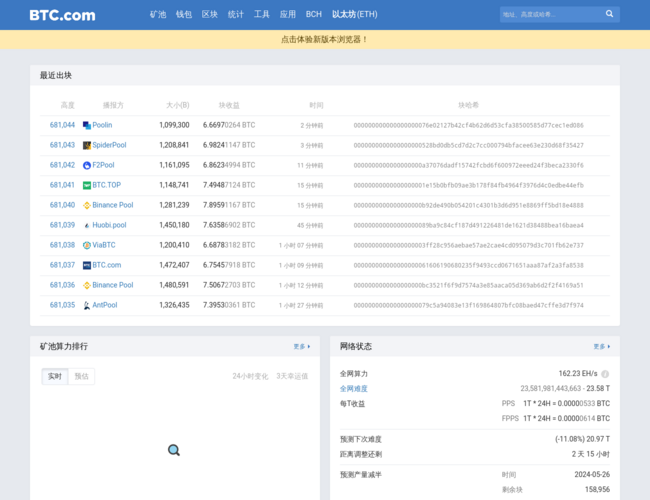Click the 2024-05-26 halving date

pyautogui.click(x=592, y=475)
